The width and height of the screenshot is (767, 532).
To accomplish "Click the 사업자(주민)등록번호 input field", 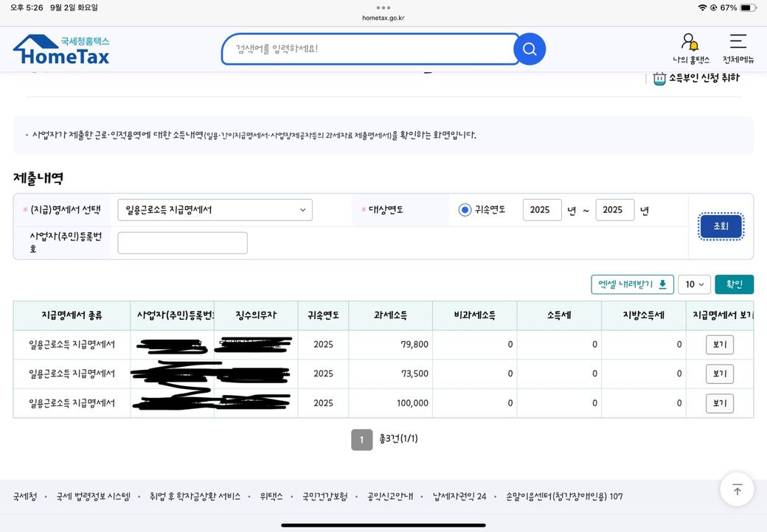I will (182, 243).
